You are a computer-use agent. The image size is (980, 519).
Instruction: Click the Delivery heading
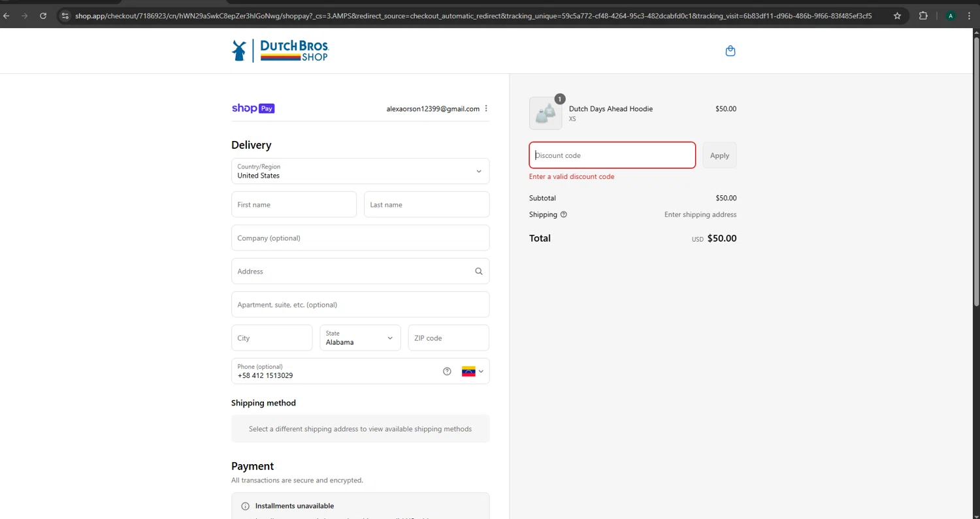pyautogui.click(x=252, y=145)
